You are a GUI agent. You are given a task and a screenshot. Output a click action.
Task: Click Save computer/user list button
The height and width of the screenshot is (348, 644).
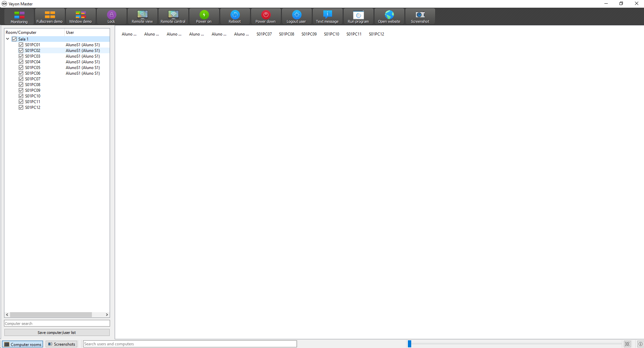(x=57, y=333)
